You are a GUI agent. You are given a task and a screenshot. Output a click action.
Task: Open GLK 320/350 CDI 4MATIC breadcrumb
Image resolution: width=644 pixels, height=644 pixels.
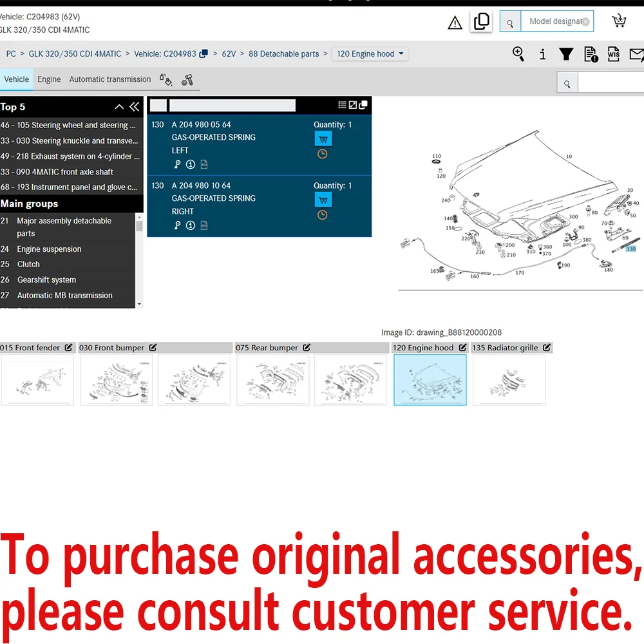[75, 54]
